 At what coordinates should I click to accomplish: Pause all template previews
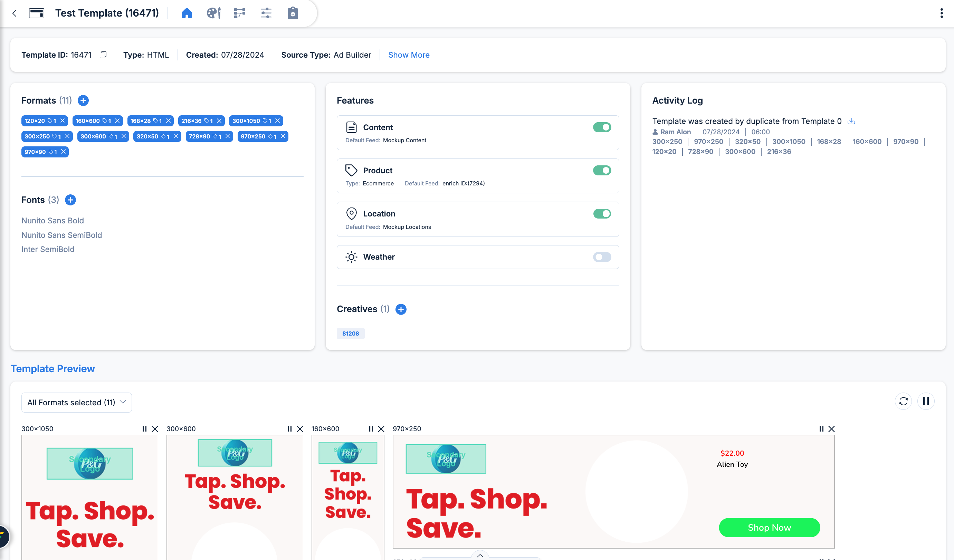pos(926,401)
